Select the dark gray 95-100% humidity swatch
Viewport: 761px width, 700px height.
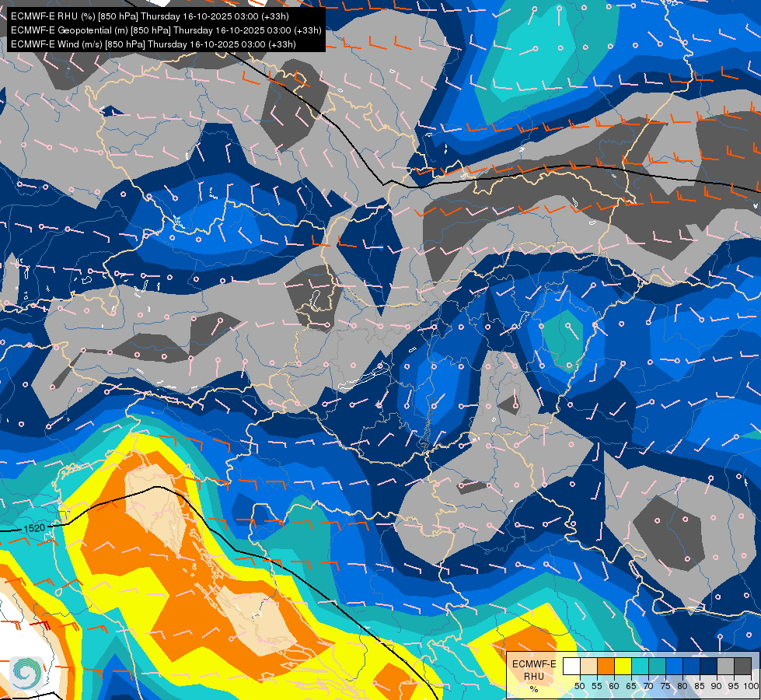(742, 666)
